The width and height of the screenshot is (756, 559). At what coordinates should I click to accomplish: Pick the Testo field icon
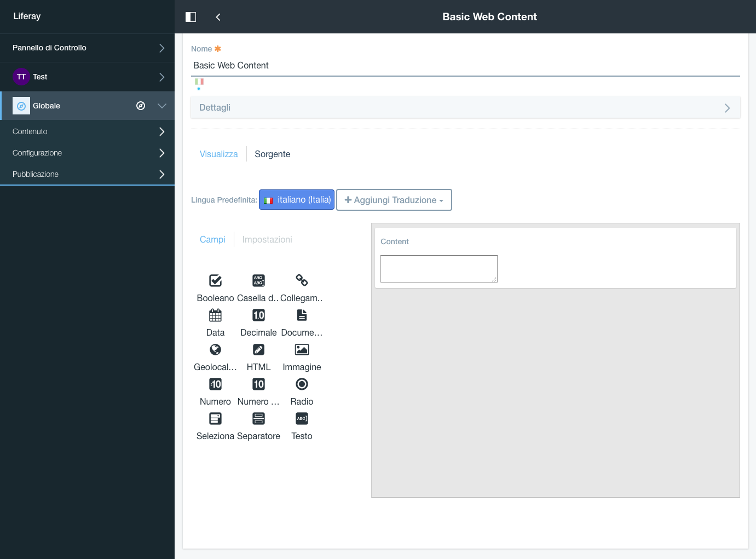(x=302, y=418)
